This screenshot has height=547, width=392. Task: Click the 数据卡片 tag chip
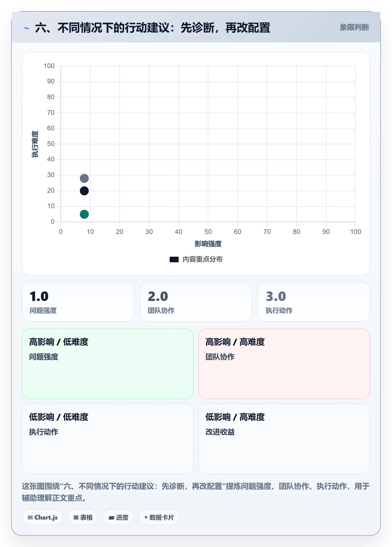[159, 517]
